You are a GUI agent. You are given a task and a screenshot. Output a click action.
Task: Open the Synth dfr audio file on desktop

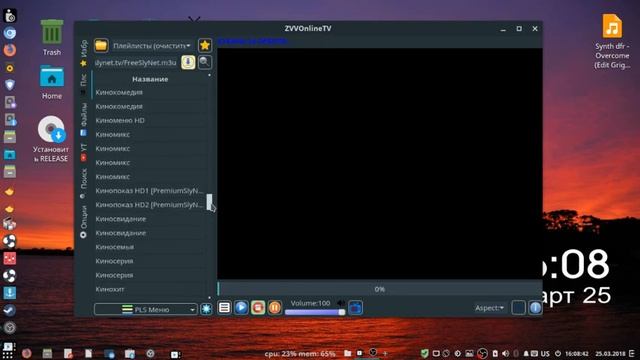click(612, 41)
